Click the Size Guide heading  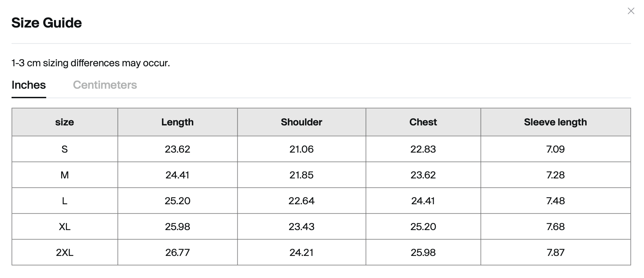tap(47, 23)
